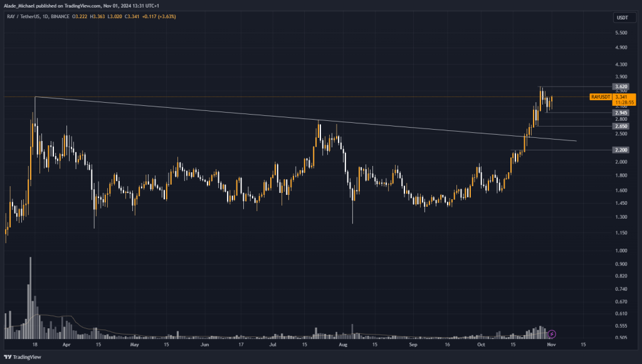
Task: Click the 2.200 support level label
Action: pos(620,150)
